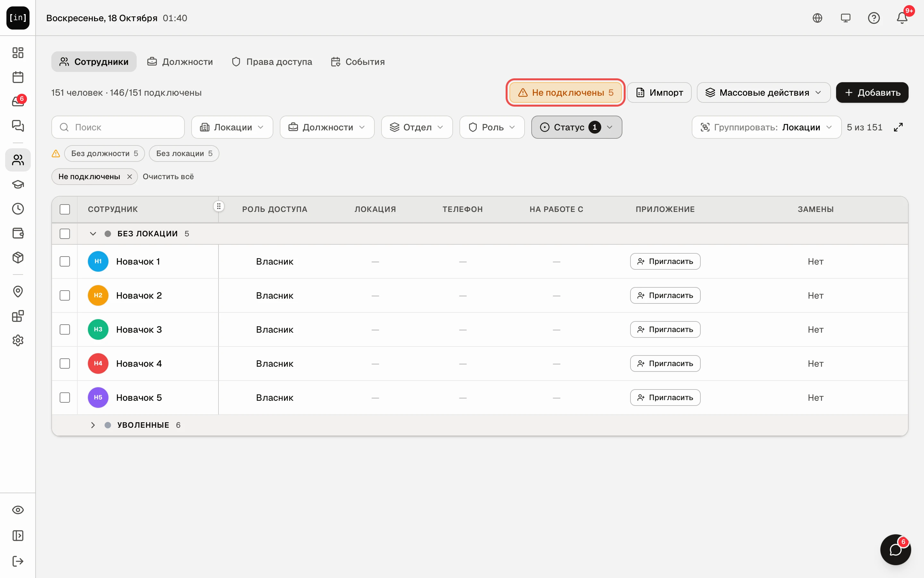924x578 pixels.
Task: Collapse the БЕЗ ЛОКАЦИИ group chevron
Action: point(93,233)
